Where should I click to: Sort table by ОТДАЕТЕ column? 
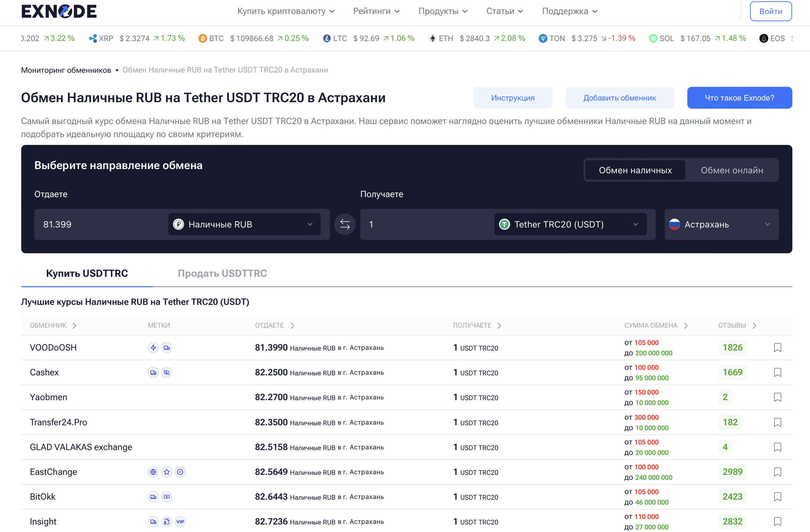click(274, 325)
